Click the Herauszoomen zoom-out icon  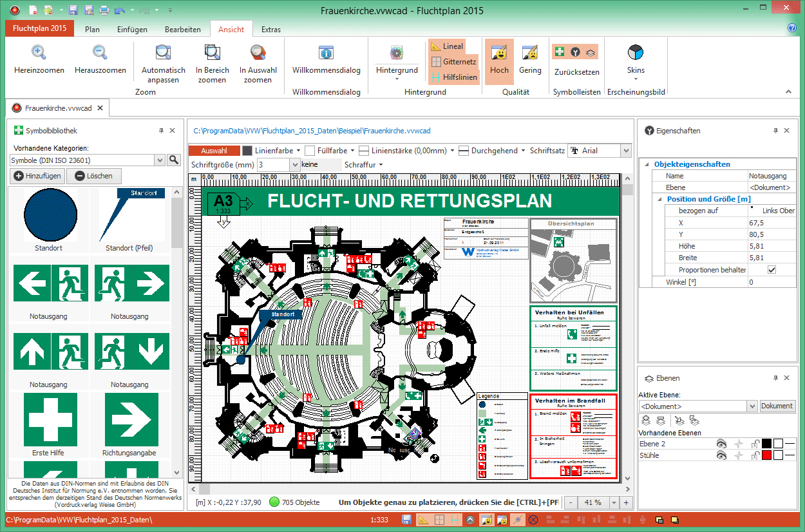tap(100, 53)
